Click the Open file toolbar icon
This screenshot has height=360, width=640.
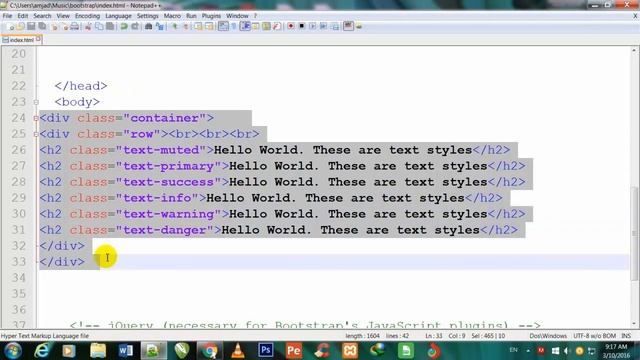(20, 27)
